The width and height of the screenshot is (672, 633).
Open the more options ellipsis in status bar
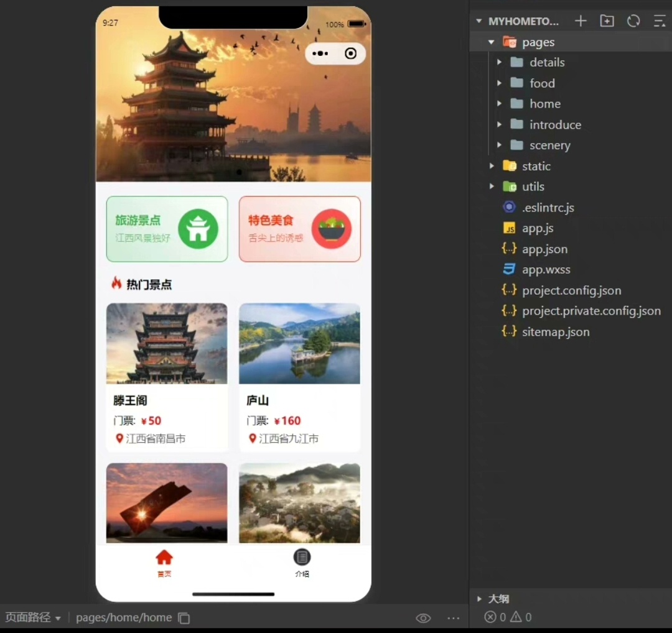pos(454,618)
